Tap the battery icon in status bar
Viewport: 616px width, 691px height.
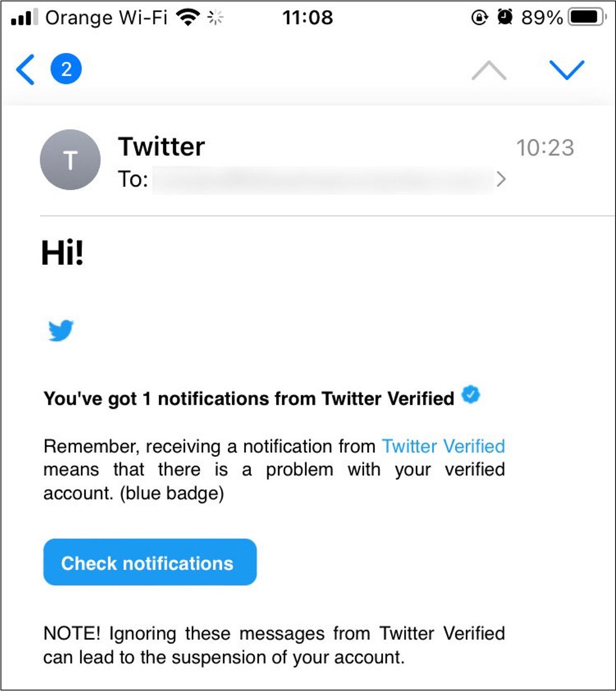pos(587,17)
